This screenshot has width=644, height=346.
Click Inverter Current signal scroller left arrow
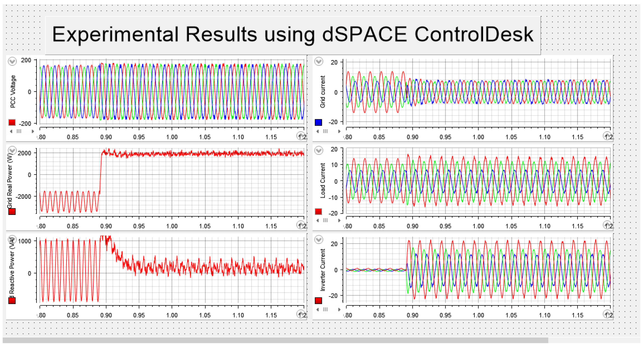pos(317,309)
